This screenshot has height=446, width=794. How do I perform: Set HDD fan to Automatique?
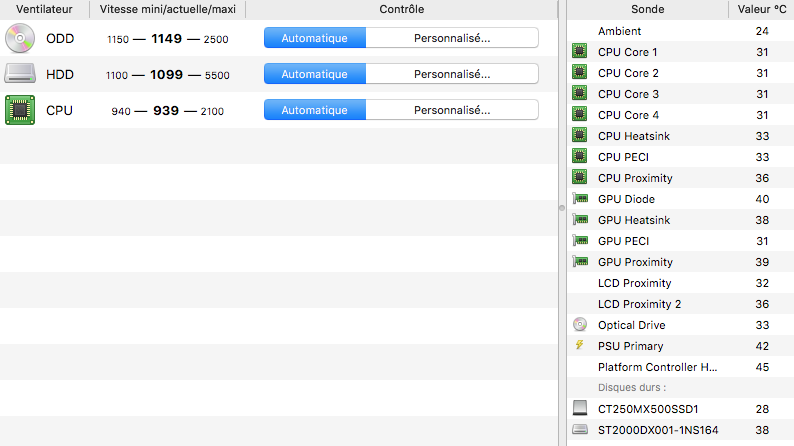[314, 74]
